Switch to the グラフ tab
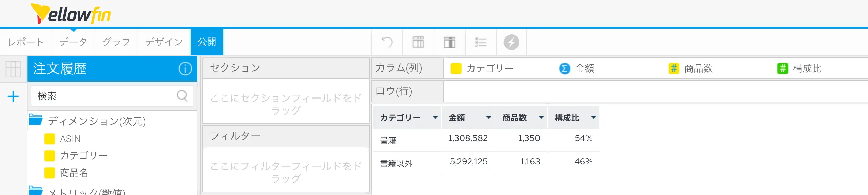 point(116,42)
